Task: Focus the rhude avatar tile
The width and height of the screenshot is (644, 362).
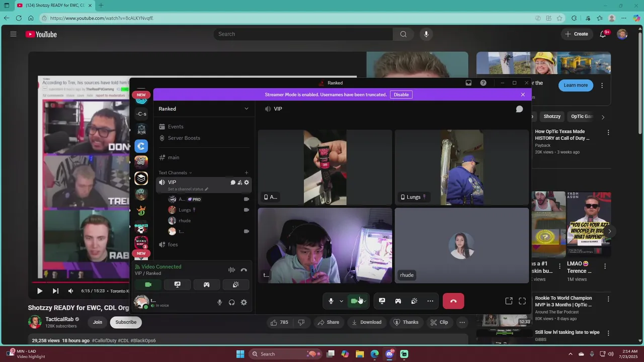Action: tap(461, 245)
